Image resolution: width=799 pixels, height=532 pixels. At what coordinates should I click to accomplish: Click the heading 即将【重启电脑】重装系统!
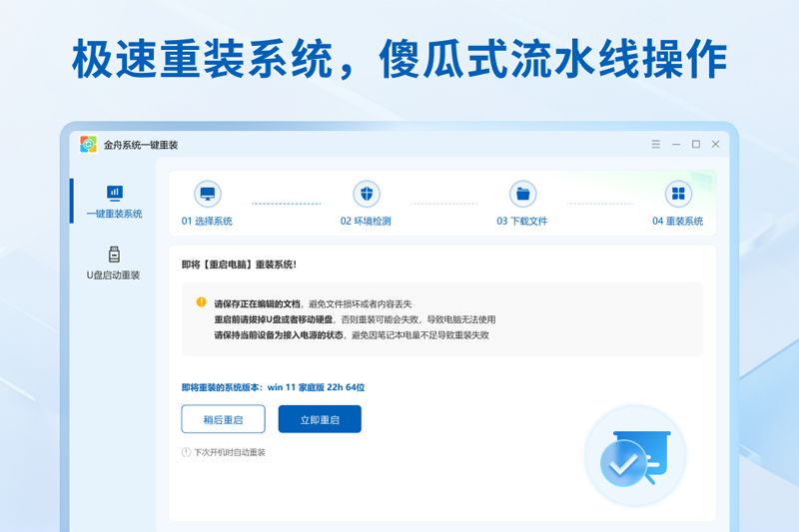tap(239, 265)
